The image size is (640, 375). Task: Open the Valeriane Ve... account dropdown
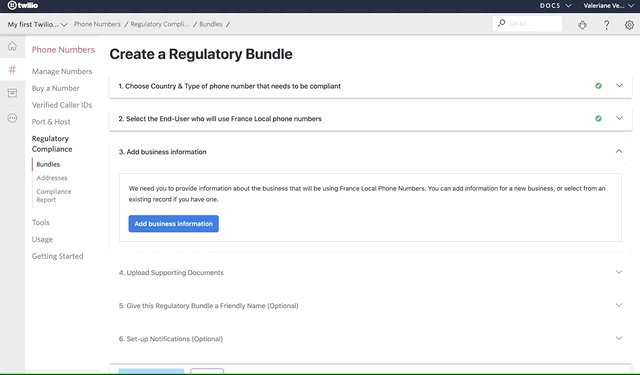[608, 5]
